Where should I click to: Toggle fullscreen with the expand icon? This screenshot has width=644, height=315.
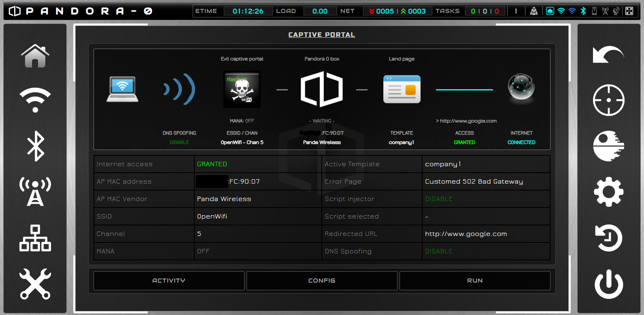coord(629,11)
